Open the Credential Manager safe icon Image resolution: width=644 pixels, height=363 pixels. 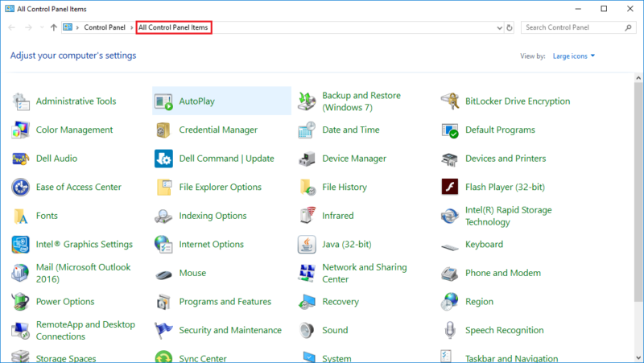click(x=163, y=130)
